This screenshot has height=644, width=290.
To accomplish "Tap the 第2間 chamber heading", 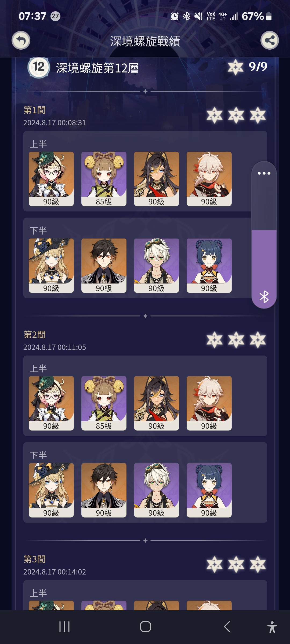I will (35, 335).
